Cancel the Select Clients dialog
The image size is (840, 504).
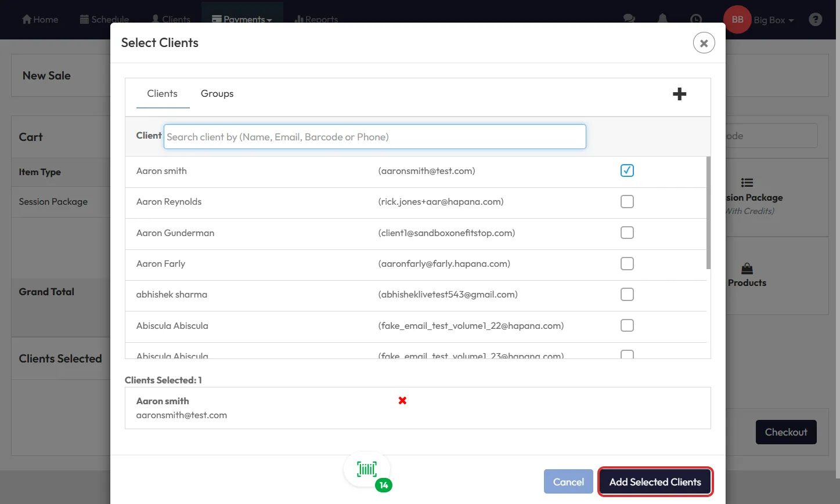[568, 482]
